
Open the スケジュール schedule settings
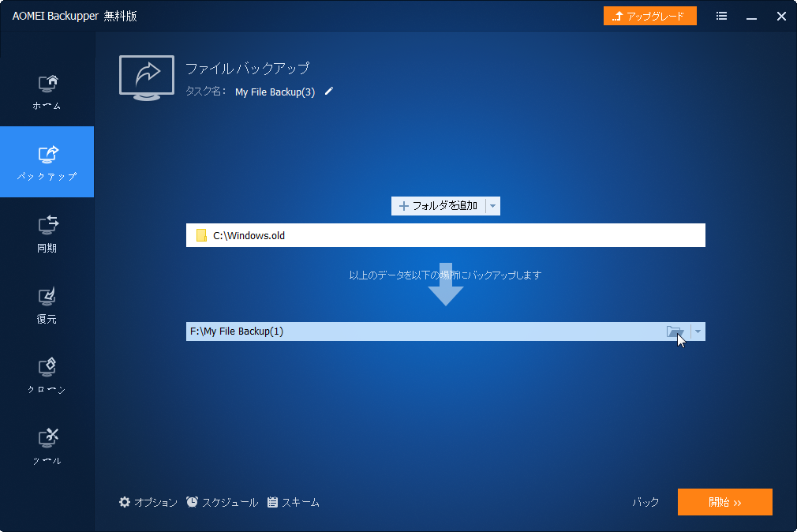[222, 502]
